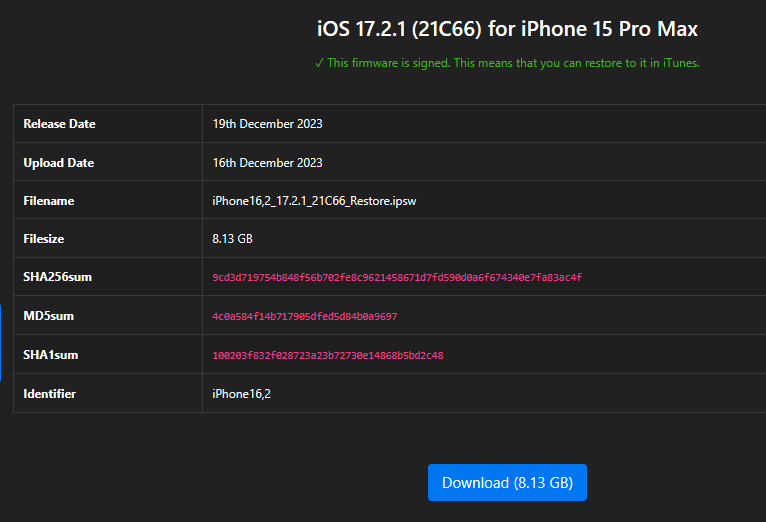Select the SHA1sum hash value

pyautogui.click(x=328, y=355)
